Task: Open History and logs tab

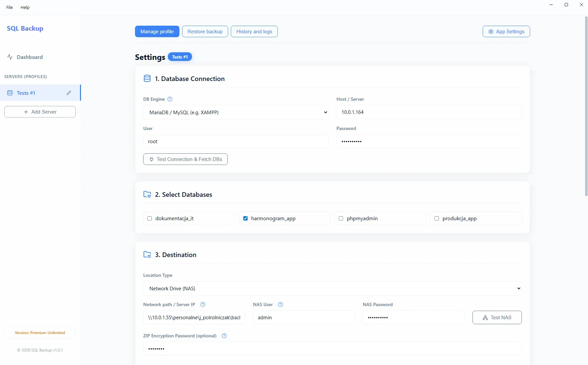Action: click(x=254, y=32)
